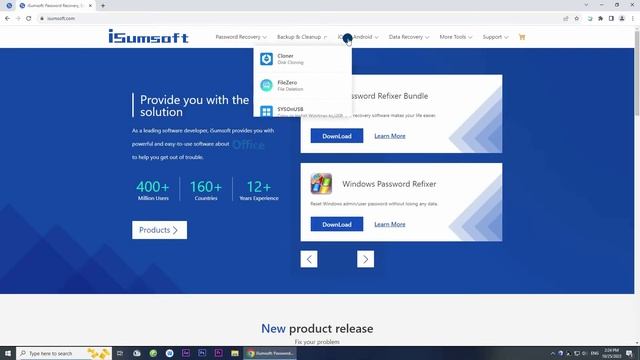Click the 160+ Countries stat
Screen dimensions: 640x360
[x=206, y=190]
